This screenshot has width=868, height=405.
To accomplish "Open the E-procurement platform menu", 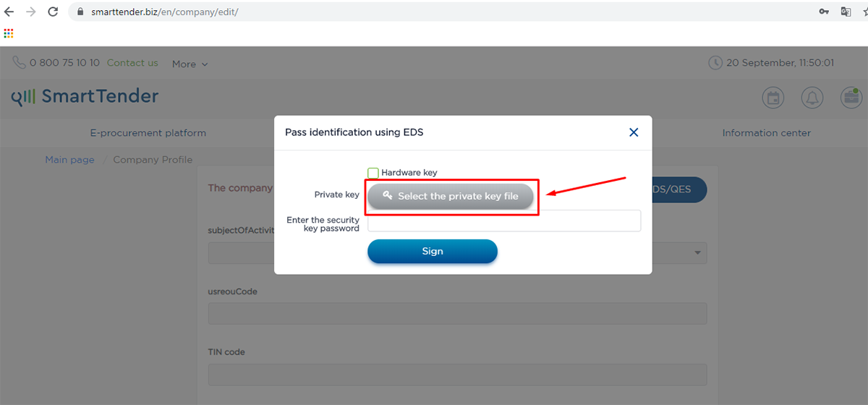I will pos(148,133).
